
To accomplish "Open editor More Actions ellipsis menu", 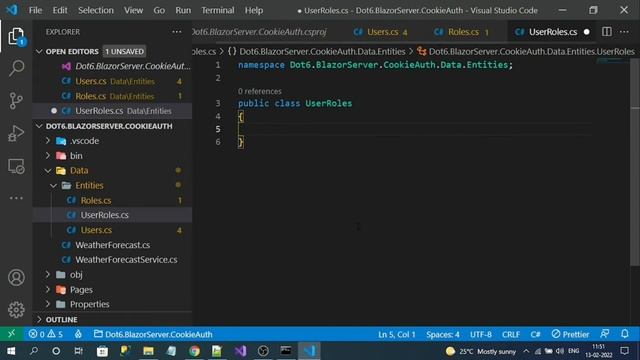I will click(624, 32).
